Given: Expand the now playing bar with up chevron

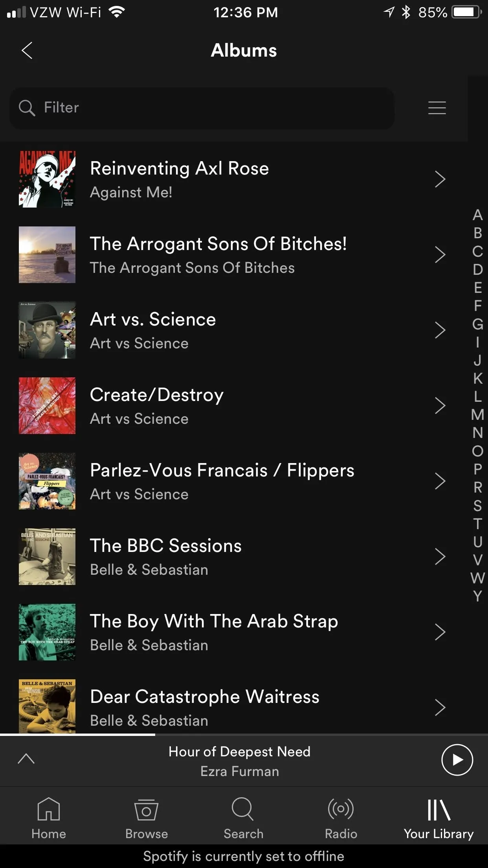Looking at the screenshot, I should [x=26, y=759].
